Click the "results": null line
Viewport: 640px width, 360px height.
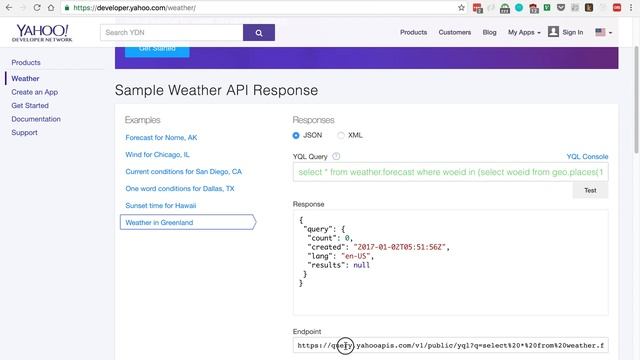tap(338, 265)
